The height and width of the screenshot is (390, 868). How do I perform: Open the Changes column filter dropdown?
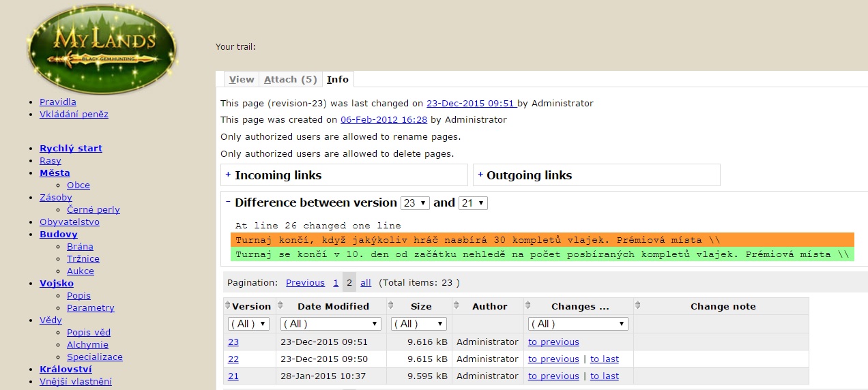(x=577, y=324)
